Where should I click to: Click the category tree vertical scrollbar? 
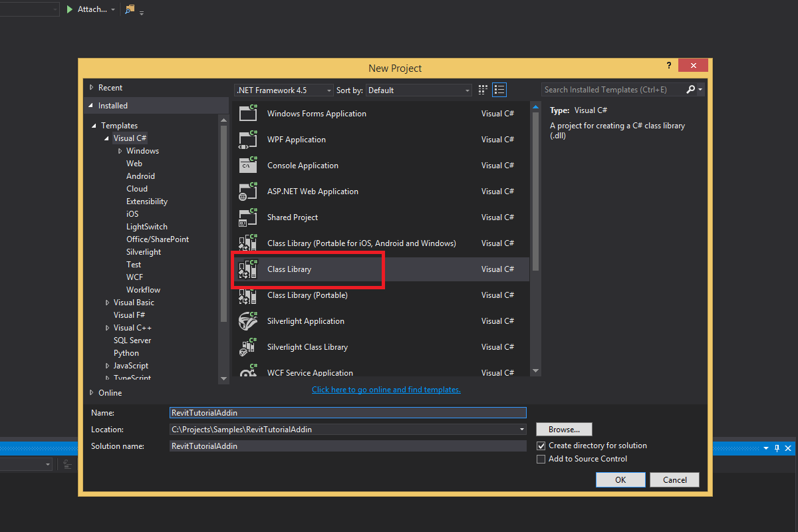pyautogui.click(x=223, y=223)
